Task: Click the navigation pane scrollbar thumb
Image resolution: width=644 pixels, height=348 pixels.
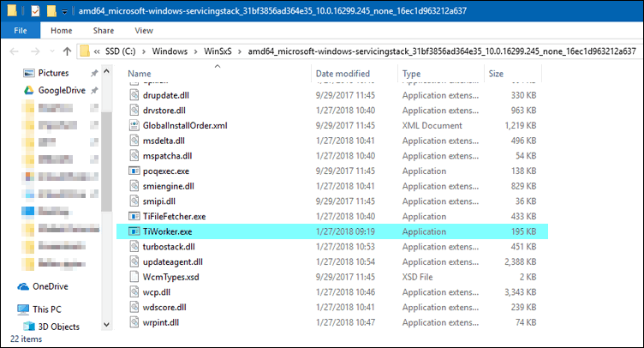Action: click(106, 161)
